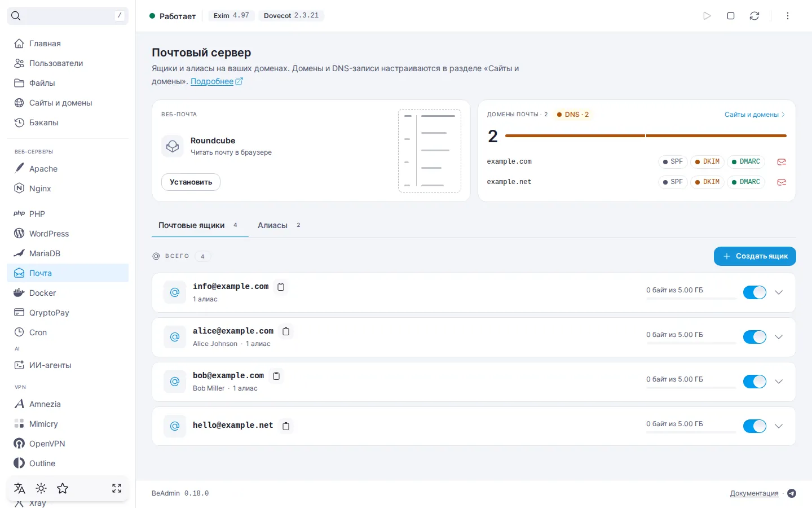Screen dimensions: 812x508
Task: Click the start (play) service icon
Action: [707, 16]
